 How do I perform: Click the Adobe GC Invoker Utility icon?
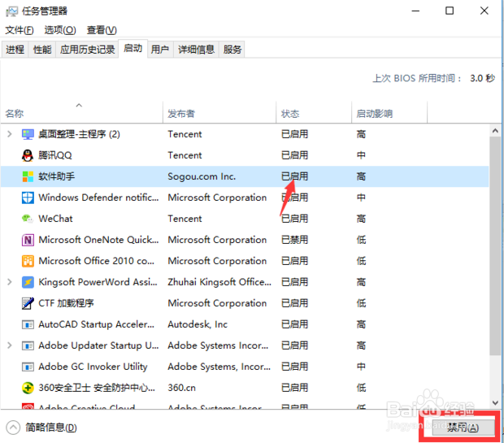click(28, 367)
